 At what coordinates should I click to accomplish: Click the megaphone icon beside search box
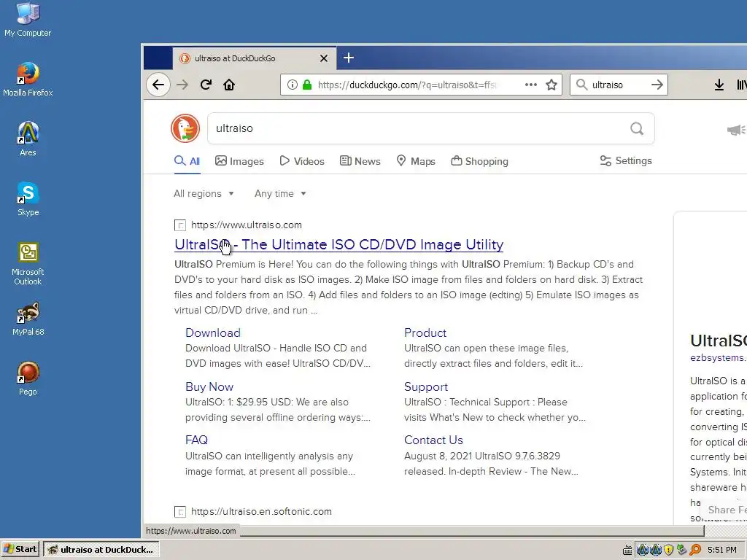[736, 130]
